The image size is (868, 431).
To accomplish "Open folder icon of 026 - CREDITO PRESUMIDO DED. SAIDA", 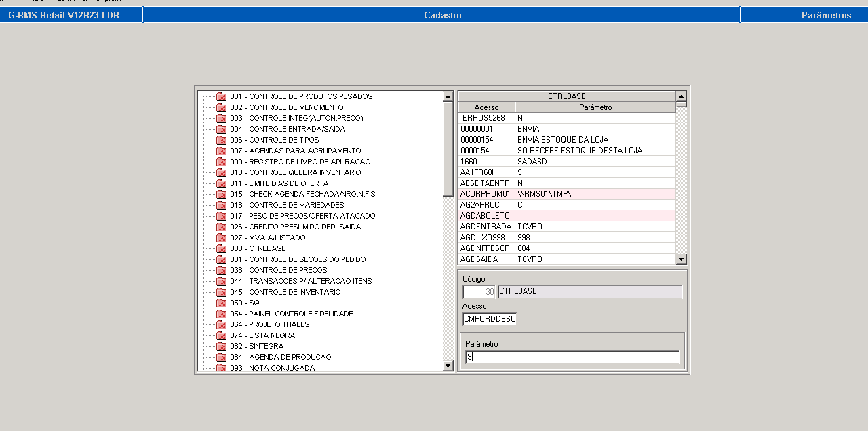I will click(x=221, y=227).
